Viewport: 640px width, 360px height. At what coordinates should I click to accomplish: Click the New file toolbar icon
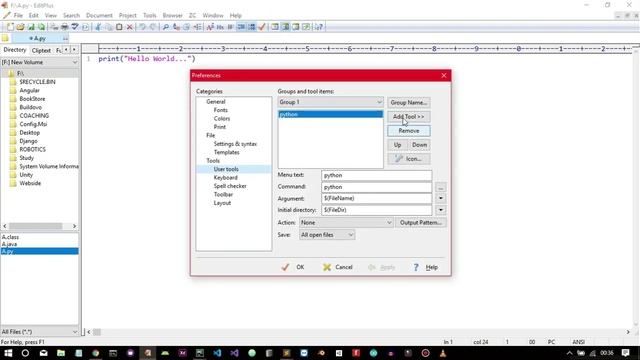click(x=10, y=27)
